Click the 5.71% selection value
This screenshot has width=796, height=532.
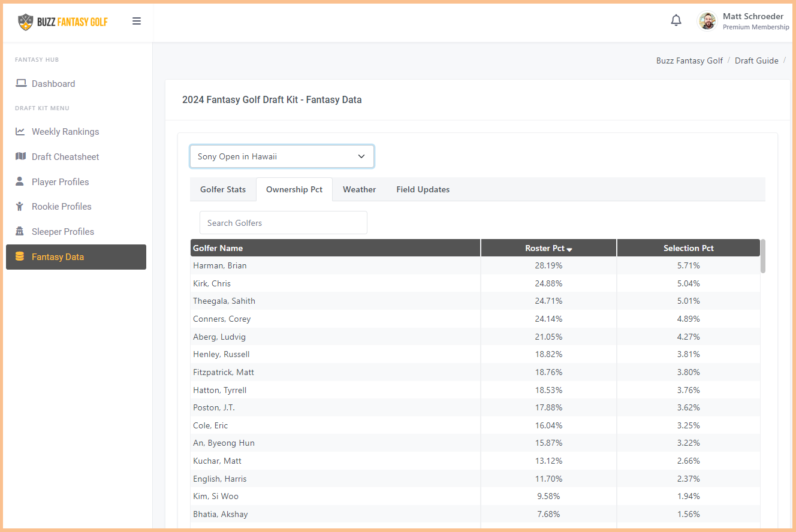click(688, 265)
